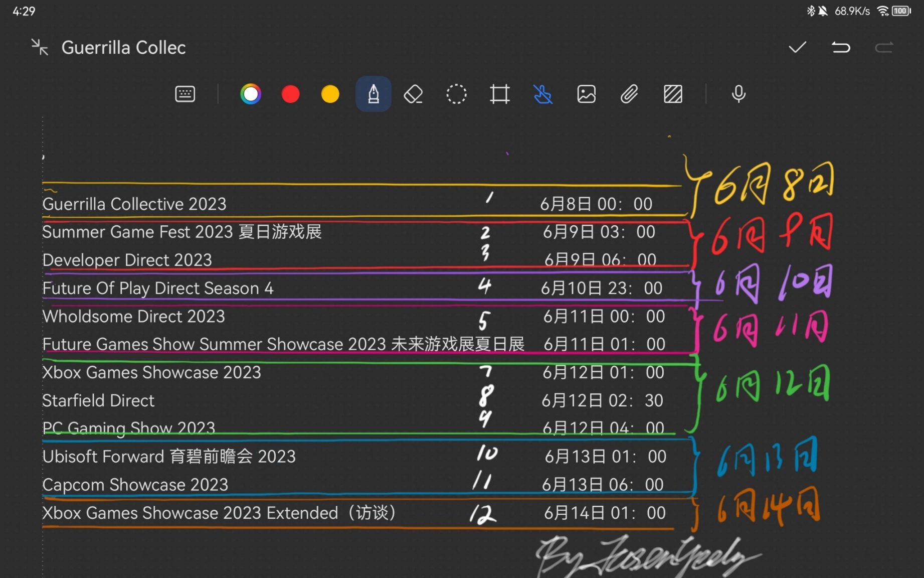This screenshot has width=924, height=578.
Task: Undo the last stroke
Action: [x=841, y=47]
